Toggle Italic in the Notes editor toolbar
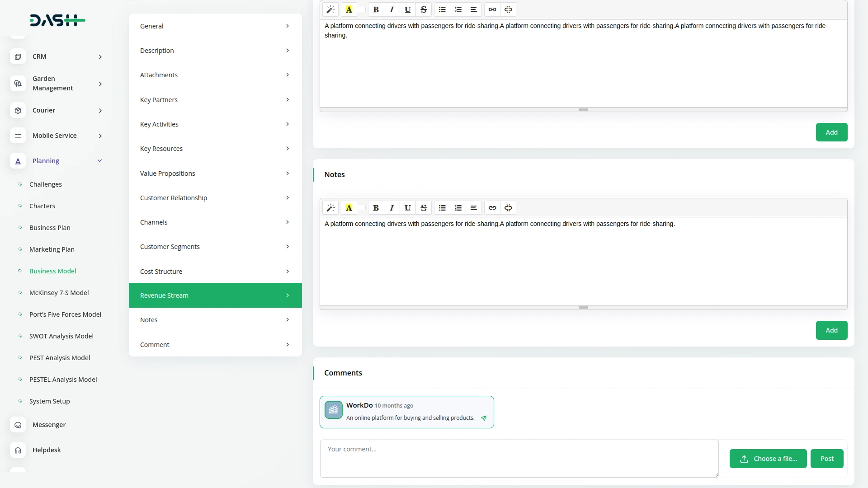The image size is (868, 488). pos(392,208)
